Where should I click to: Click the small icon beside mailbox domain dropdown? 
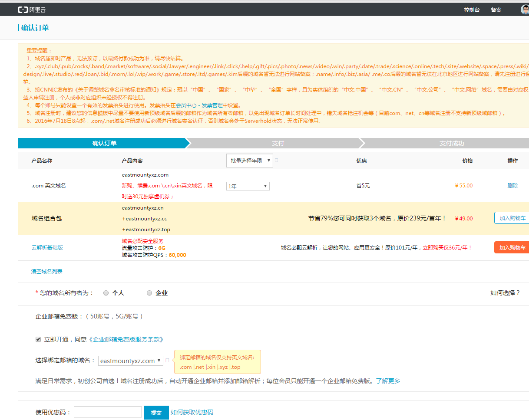pos(167,361)
